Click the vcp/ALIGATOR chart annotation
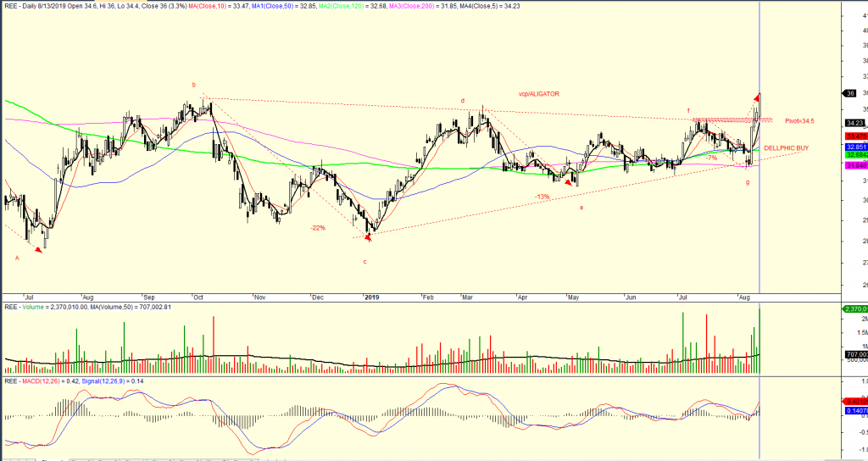The width and height of the screenshot is (868, 461). click(x=539, y=93)
